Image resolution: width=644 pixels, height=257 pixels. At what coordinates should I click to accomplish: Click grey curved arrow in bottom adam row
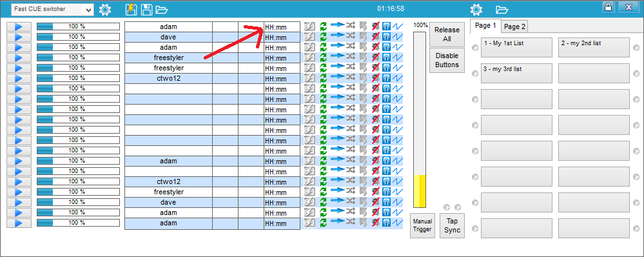pyautogui.click(x=363, y=223)
